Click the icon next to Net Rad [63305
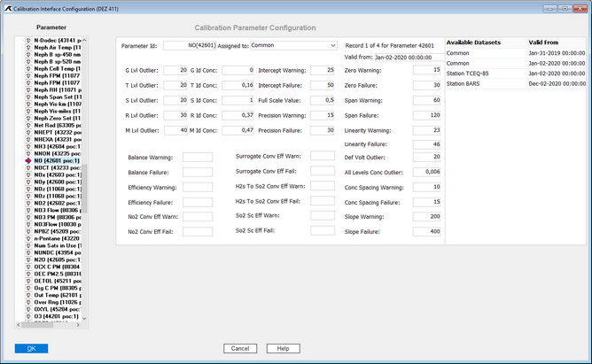 tap(28, 125)
